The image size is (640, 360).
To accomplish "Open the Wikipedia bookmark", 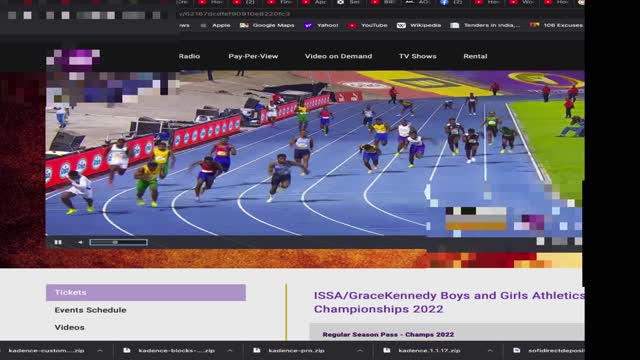I will point(419,25).
